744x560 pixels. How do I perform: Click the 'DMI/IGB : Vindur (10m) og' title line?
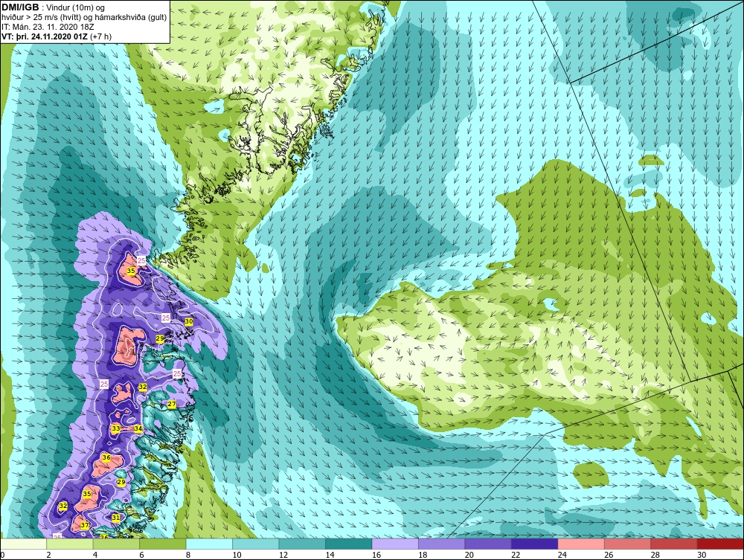[x=54, y=7]
